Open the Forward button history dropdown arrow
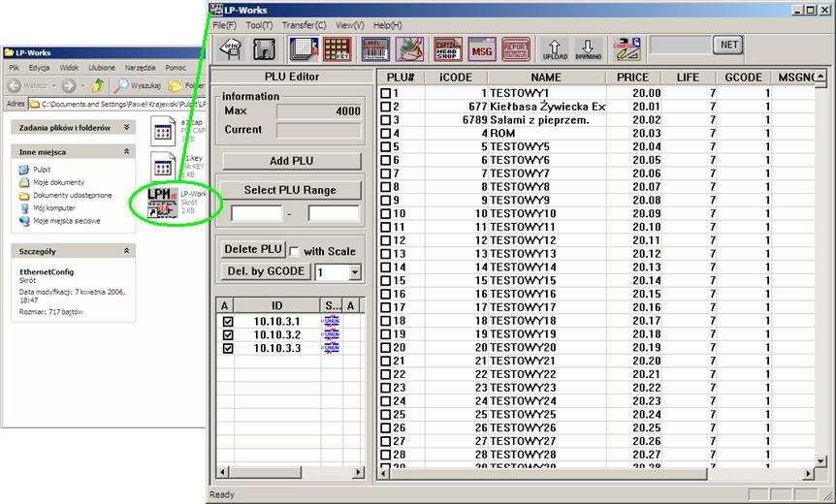 pyautogui.click(x=82, y=85)
